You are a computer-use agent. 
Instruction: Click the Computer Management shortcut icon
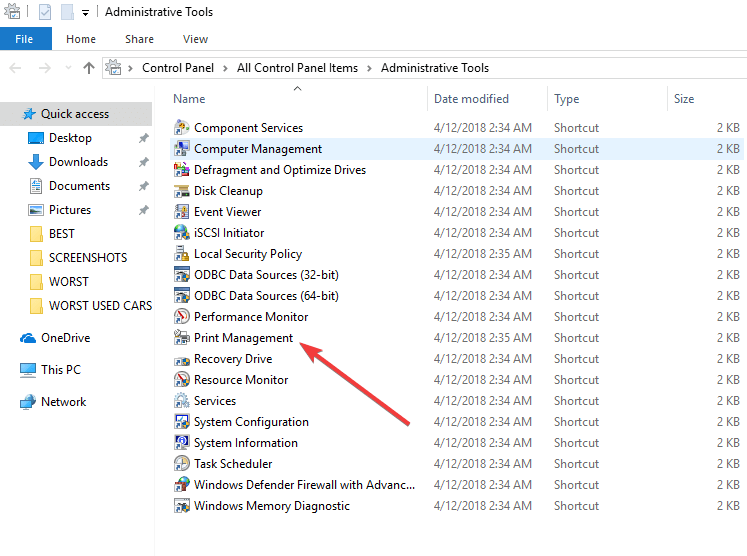coord(182,149)
